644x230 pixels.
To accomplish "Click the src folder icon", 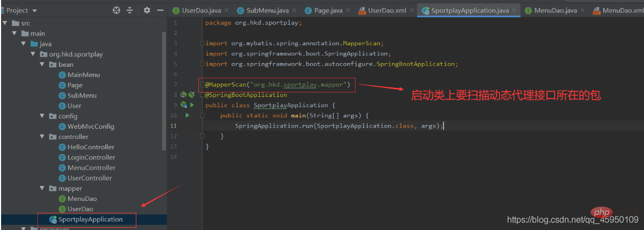I will [16, 23].
